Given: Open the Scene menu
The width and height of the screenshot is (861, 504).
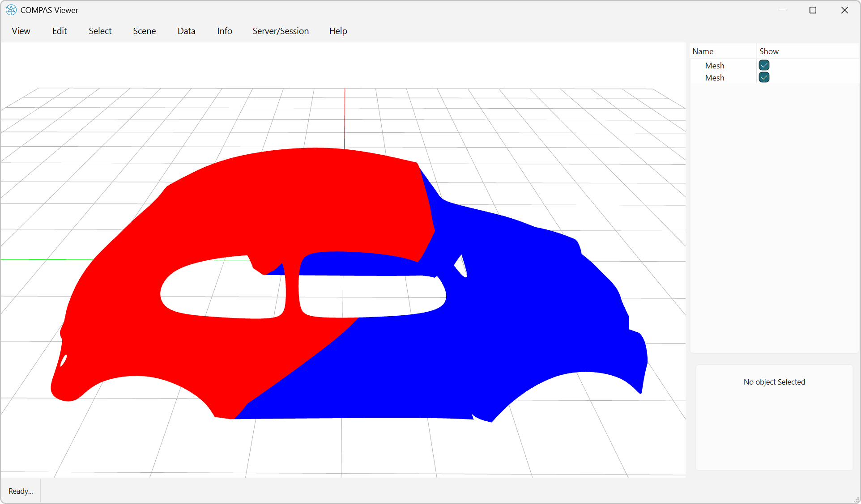Looking at the screenshot, I should [x=144, y=31].
